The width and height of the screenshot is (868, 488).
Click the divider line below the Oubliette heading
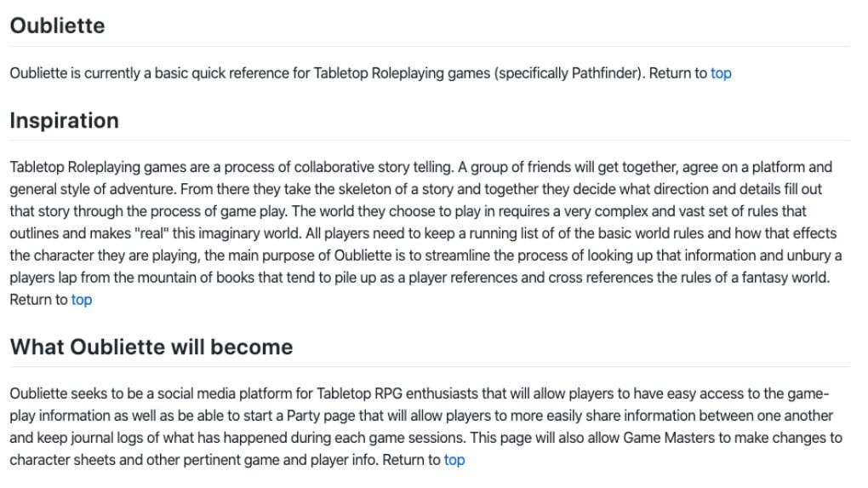[430, 47]
